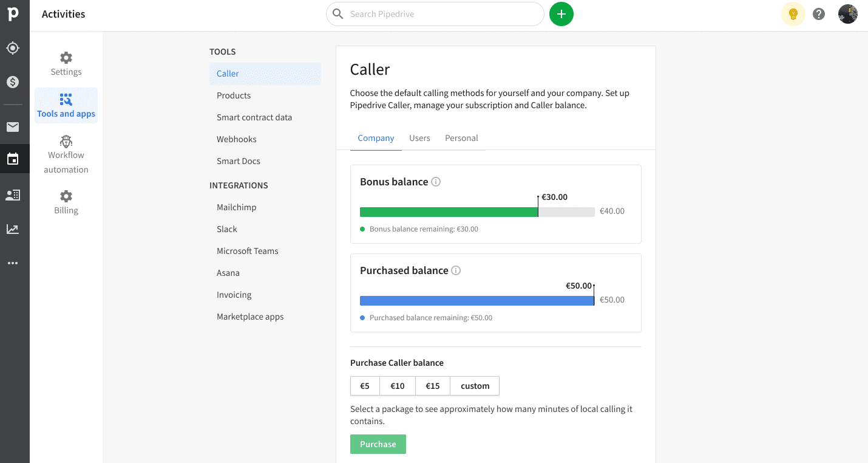Click the green Bonus balance bar
The height and width of the screenshot is (463, 868).
(x=449, y=212)
